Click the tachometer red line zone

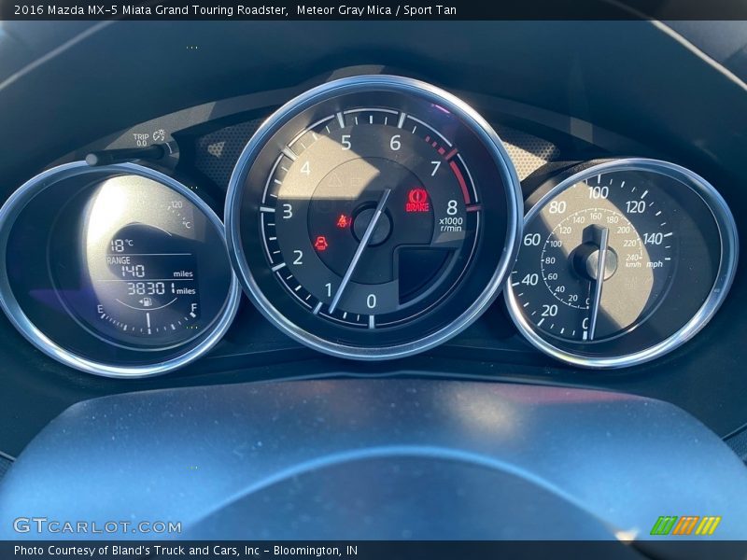(460, 180)
